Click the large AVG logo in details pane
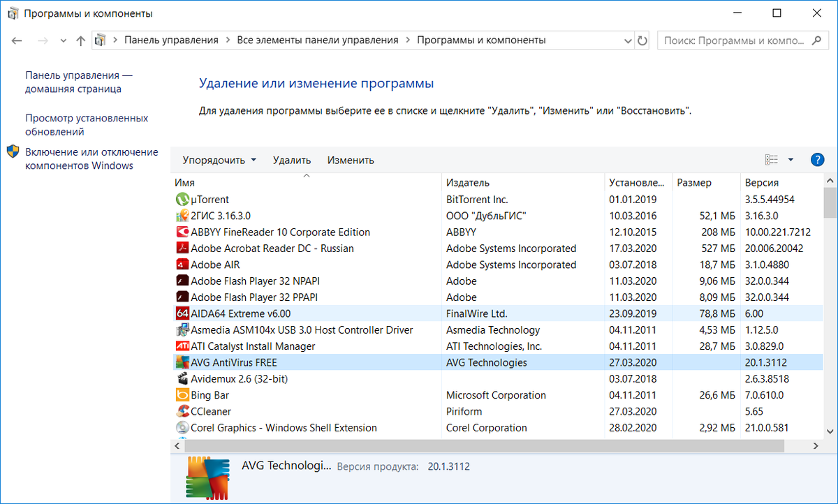This screenshot has width=838, height=504. [207, 477]
